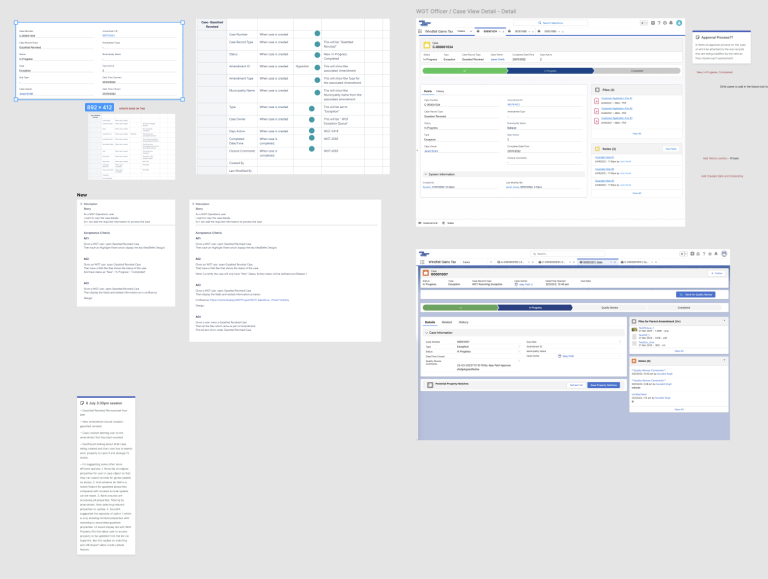
Task: Click the New Note button
Action: (x=671, y=149)
